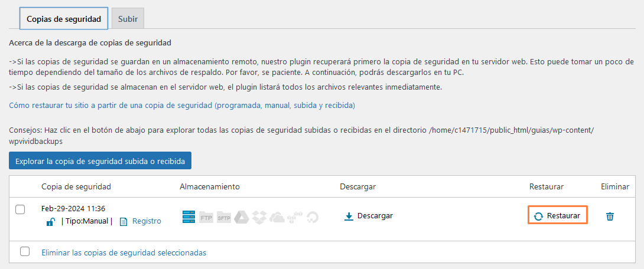Click the FTP storage icon
644x269 pixels.
pos(206,216)
